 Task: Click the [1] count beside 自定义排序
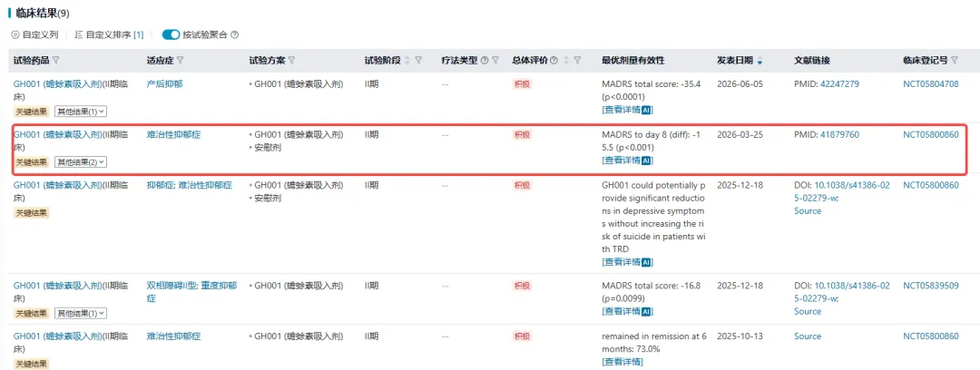click(139, 34)
